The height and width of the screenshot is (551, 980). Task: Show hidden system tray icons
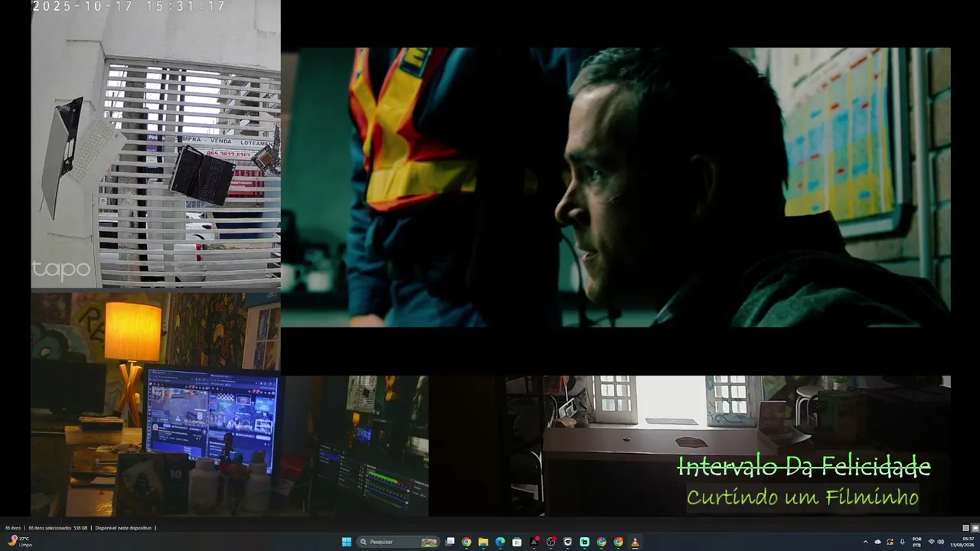(x=866, y=542)
